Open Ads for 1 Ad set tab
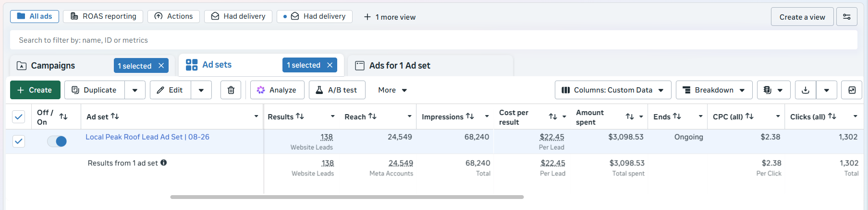868x210 pixels. pos(400,66)
